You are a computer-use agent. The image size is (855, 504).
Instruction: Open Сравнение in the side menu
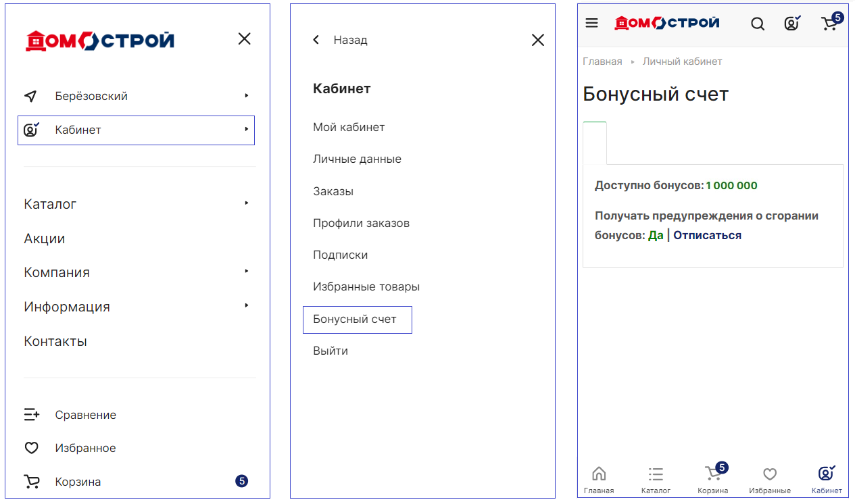85,415
